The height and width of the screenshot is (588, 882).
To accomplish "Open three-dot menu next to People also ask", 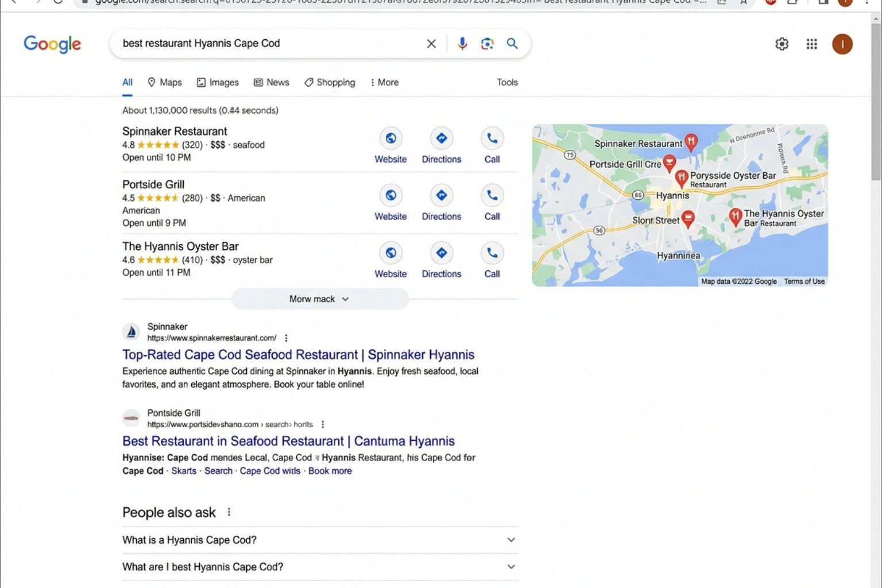I will [229, 512].
